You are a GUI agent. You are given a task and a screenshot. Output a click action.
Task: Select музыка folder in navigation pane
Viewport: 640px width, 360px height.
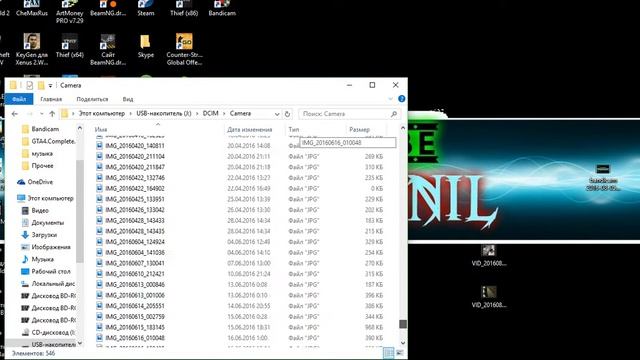coord(37,153)
